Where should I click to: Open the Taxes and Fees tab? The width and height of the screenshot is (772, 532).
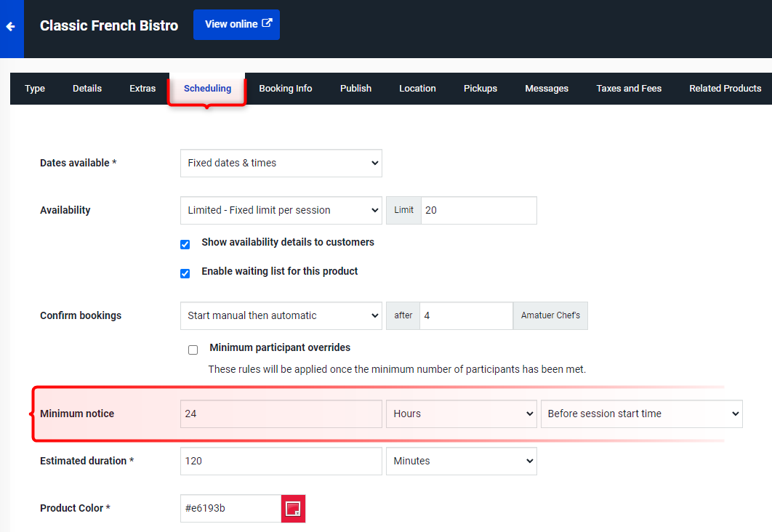point(629,89)
